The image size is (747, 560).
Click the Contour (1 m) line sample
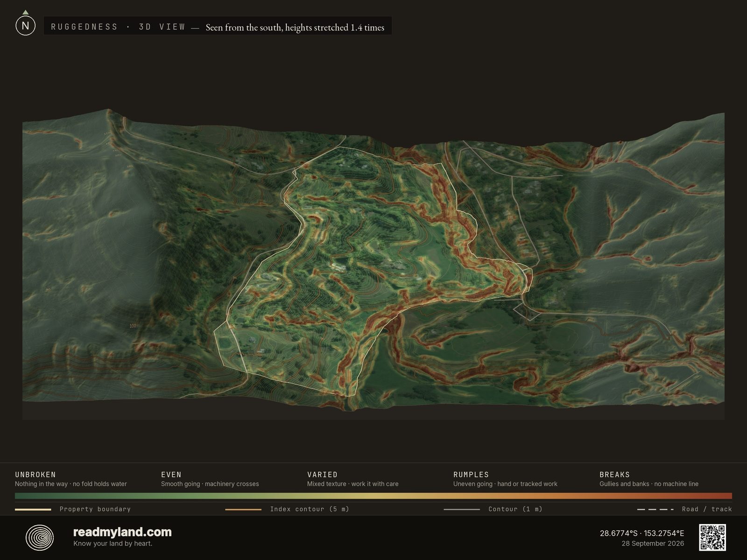point(462,509)
